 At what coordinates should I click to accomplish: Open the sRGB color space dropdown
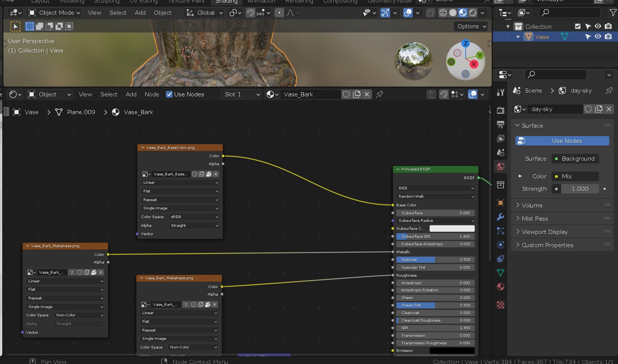pos(194,217)
